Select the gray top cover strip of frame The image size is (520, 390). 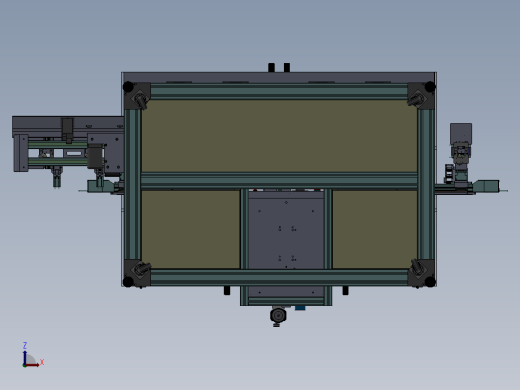pyautogui.click(x=279, y=77)
